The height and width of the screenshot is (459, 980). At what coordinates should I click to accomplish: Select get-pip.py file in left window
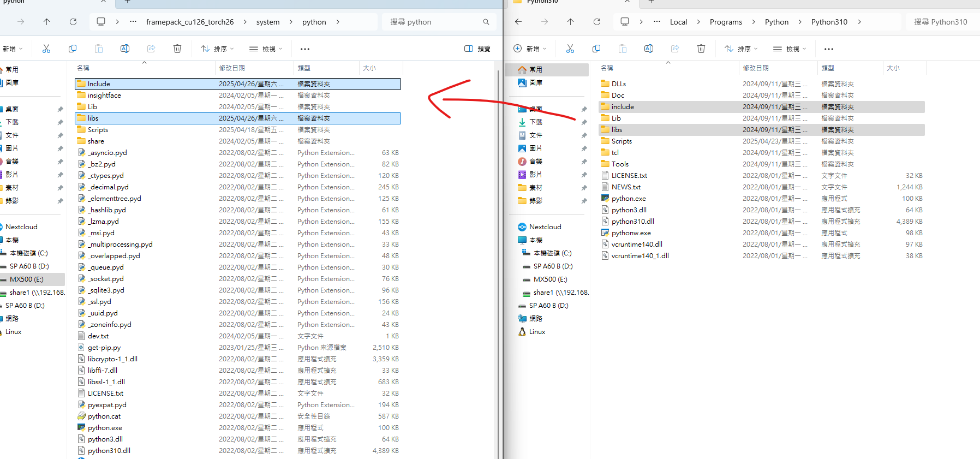[x=238, y=348]
